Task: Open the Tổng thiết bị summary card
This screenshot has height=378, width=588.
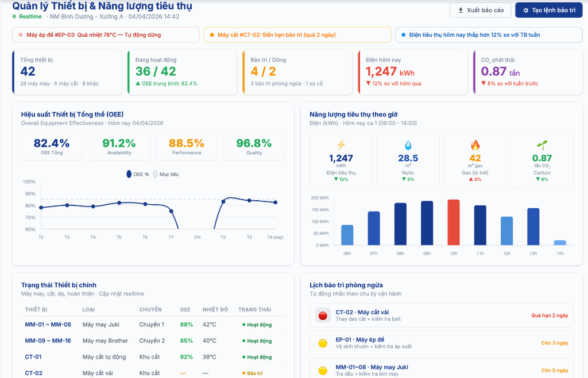Action: 67,72
